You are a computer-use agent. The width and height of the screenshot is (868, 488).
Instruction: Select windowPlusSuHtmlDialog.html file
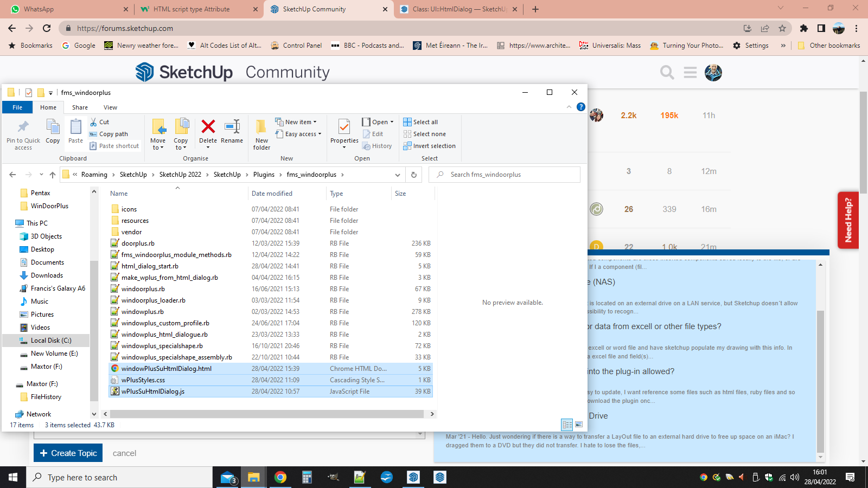[271, 369]
